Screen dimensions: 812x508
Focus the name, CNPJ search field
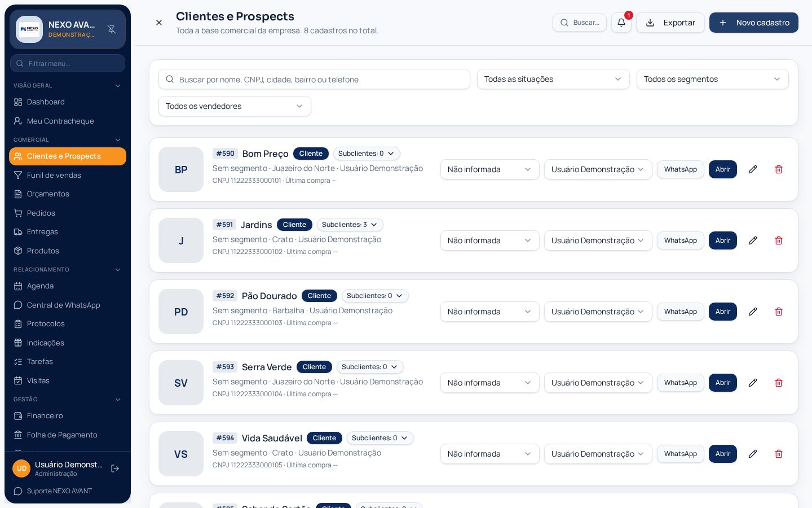314,79
